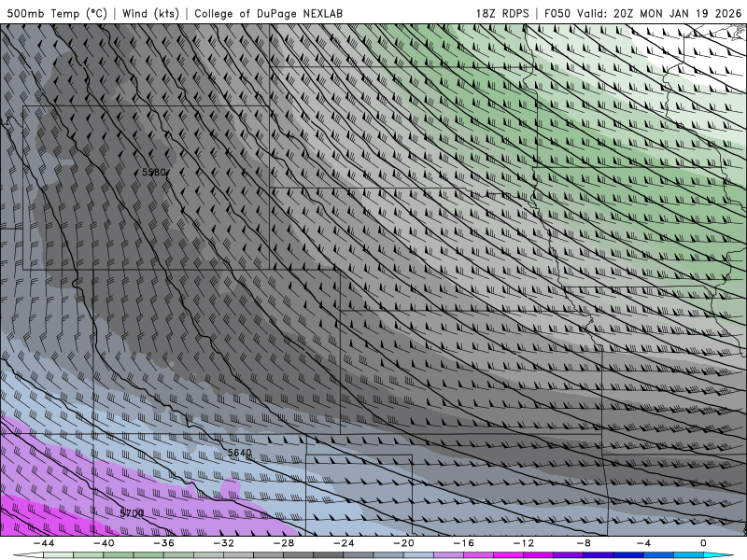Click the 5640 height contour label
Screen dimensions: 747x560
click(x=239, y=453)
